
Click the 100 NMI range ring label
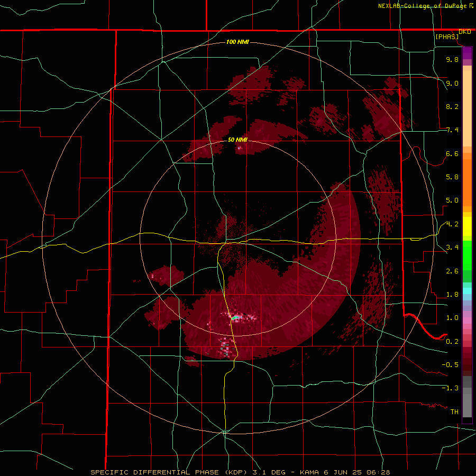(237, 42)
